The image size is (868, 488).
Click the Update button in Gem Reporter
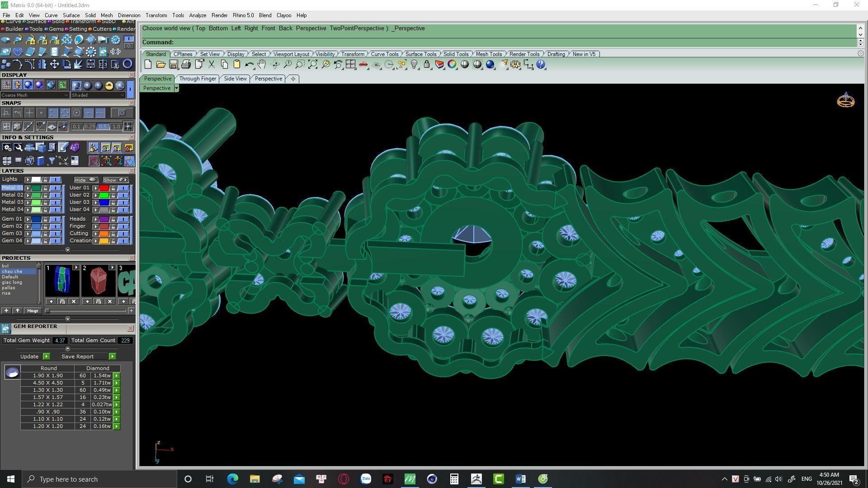point(30,357)
